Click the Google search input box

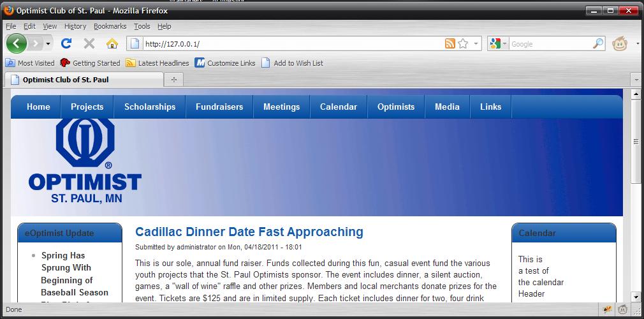tap(551, 44)
